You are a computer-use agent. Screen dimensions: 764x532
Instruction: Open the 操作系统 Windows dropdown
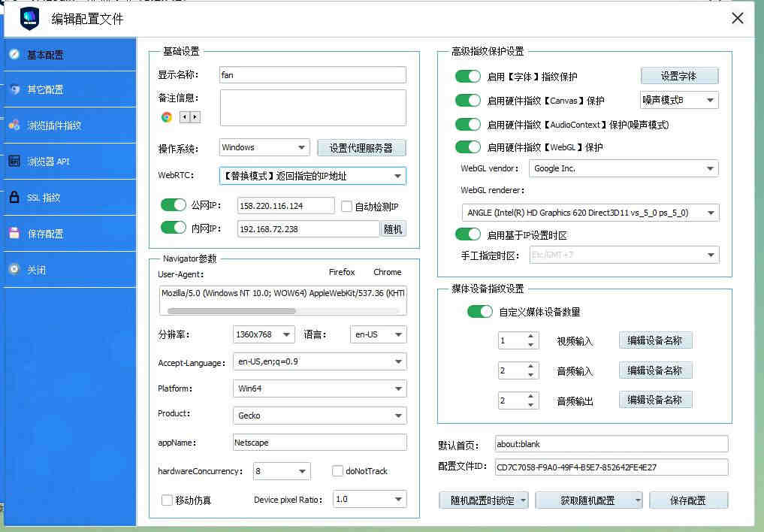264,147
